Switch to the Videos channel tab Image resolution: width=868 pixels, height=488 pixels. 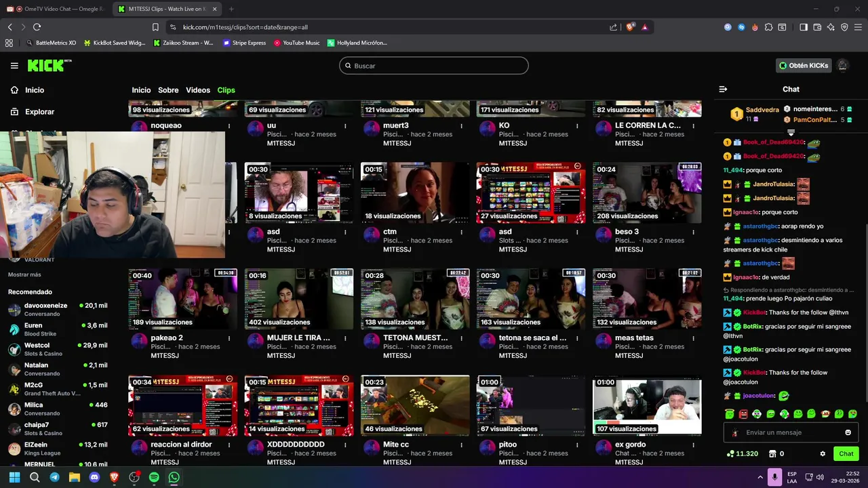(198, 90)
